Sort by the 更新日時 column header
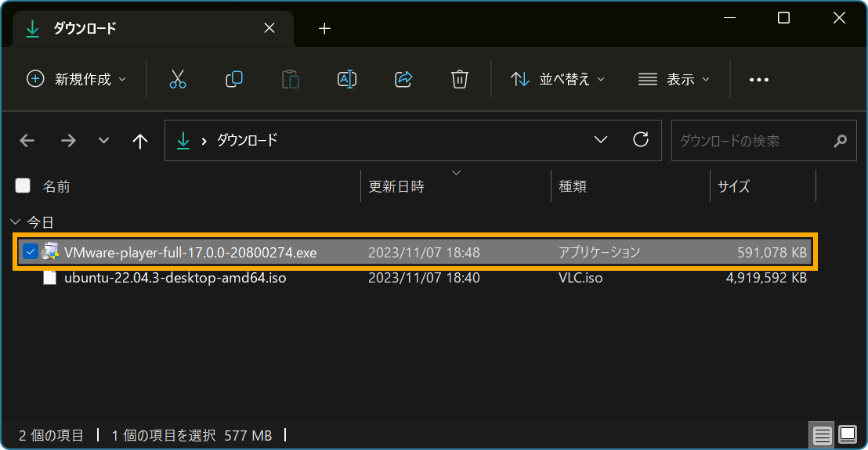 tap(396, 186)
